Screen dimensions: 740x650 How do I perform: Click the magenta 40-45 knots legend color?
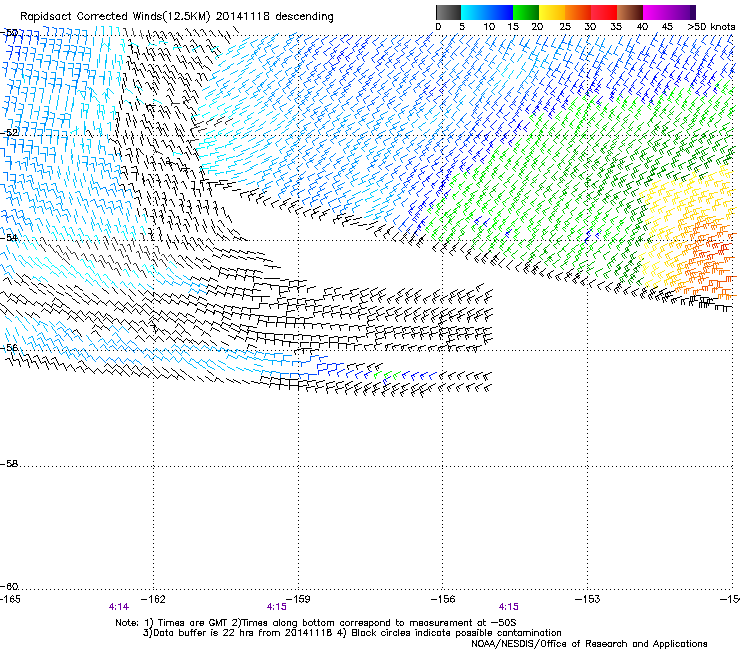click(656, 12)
